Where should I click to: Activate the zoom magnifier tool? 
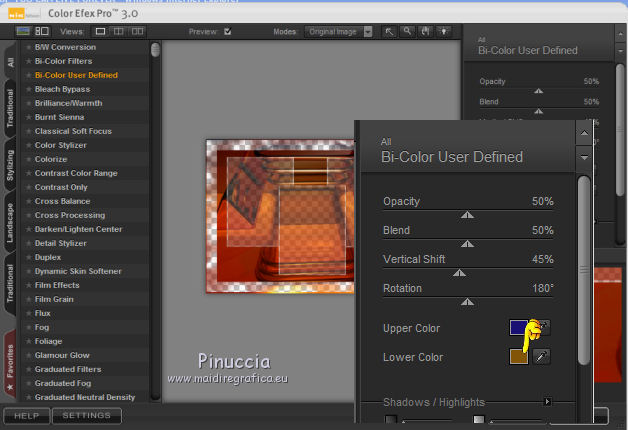(x=407, y=31)
